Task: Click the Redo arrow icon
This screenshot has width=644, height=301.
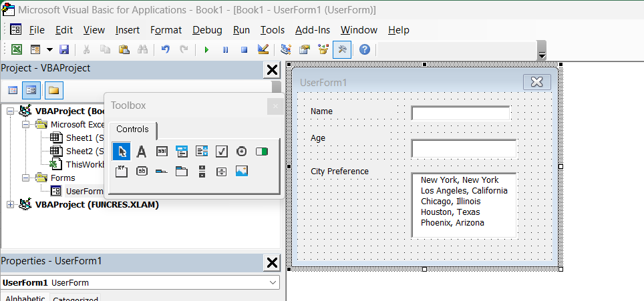Action: (184, 49)
